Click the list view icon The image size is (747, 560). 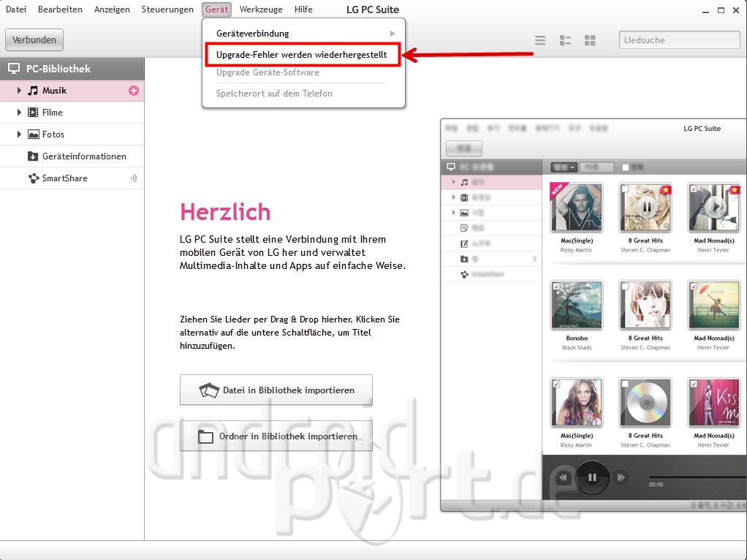point(540,40)
